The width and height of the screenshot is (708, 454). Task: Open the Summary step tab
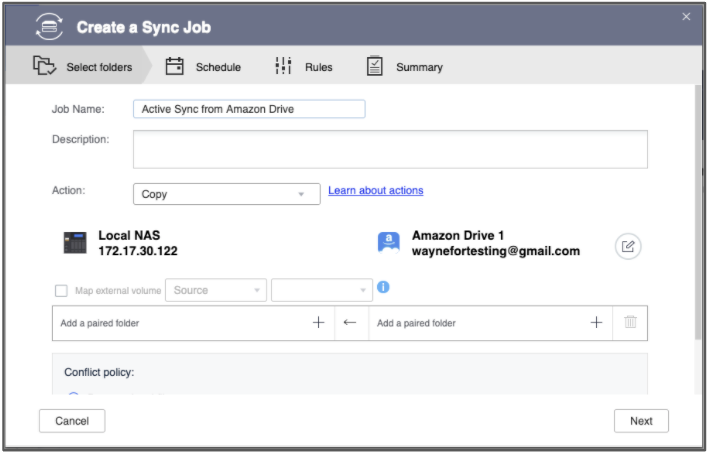(x=405, y=67)
